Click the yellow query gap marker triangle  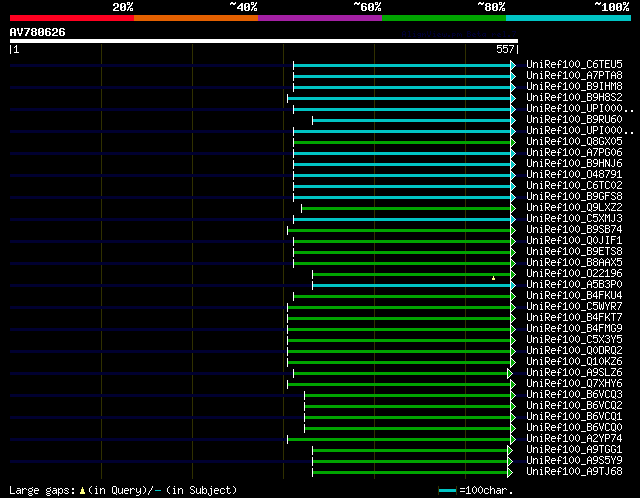click(x=493, y=278)
